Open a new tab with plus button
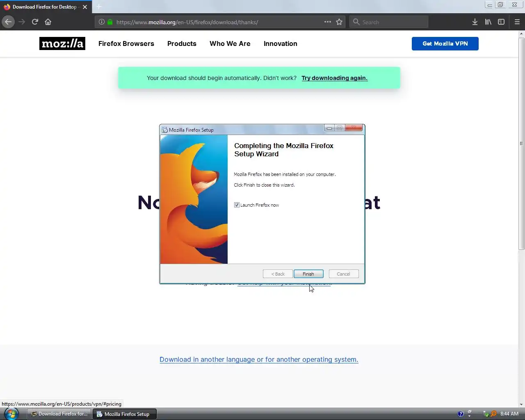The height and width of the screenshot is (420, 525). point(99,7)
